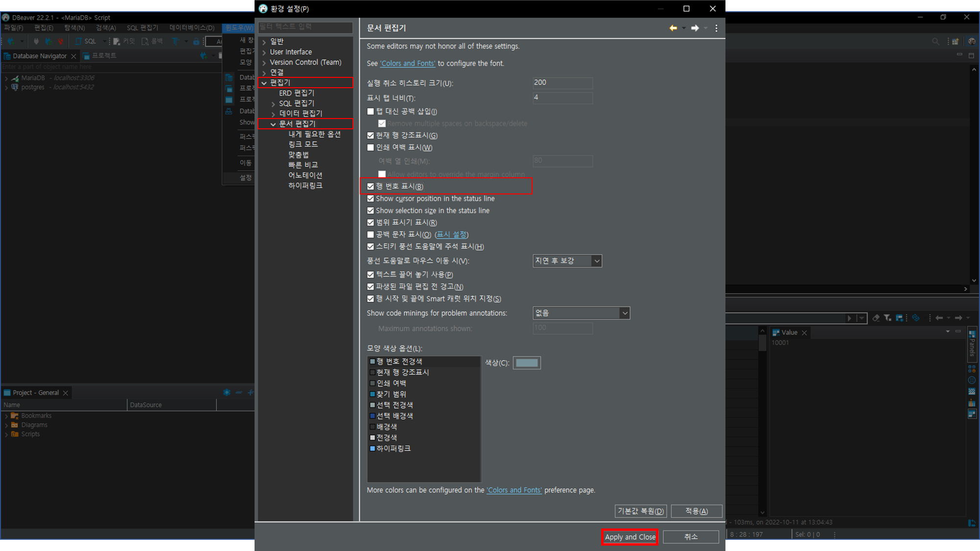
Task: Open the first 'Colors and Fonts' link
Action: point(407,63)
